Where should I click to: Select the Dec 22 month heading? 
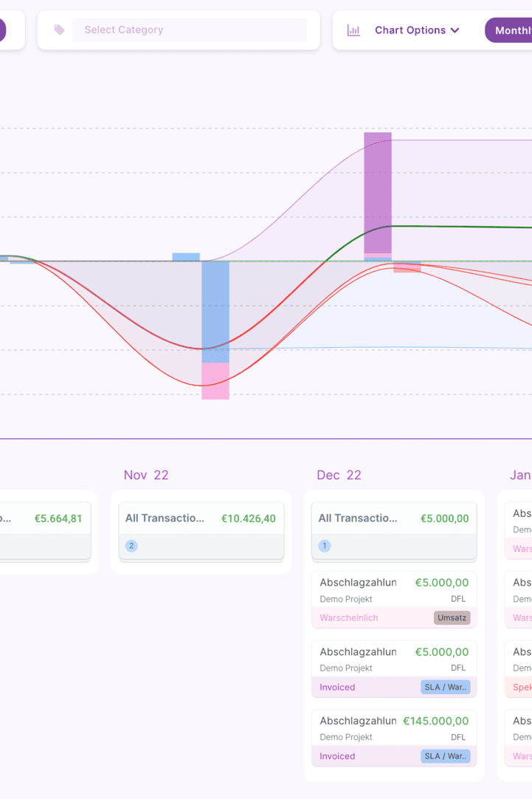[x=339, y=475]
